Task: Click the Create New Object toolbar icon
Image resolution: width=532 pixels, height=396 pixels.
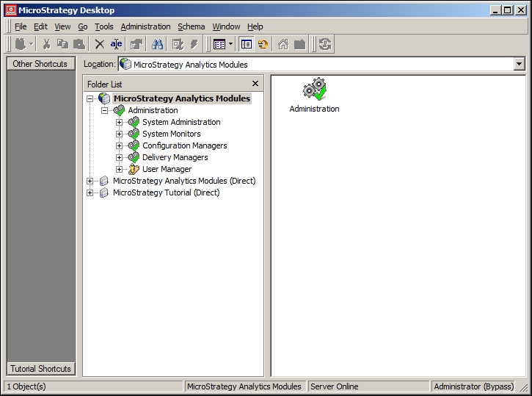Action: pos(21,44)
